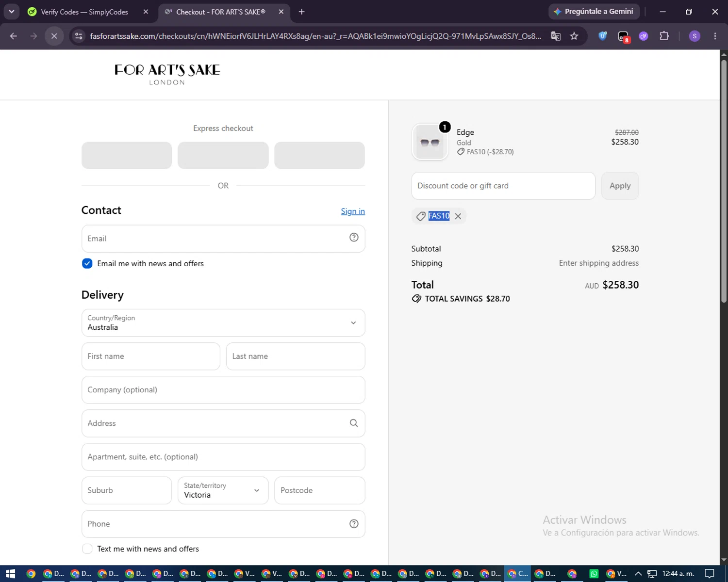The height and width of the screenshot is (582, 728).
Task: Click the Suburb field
Action: click(127, 490)
